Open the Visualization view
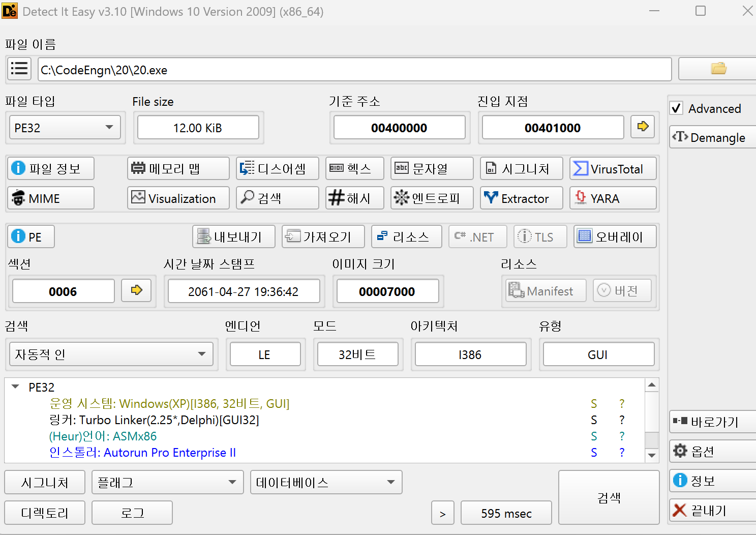 [178, 198]
